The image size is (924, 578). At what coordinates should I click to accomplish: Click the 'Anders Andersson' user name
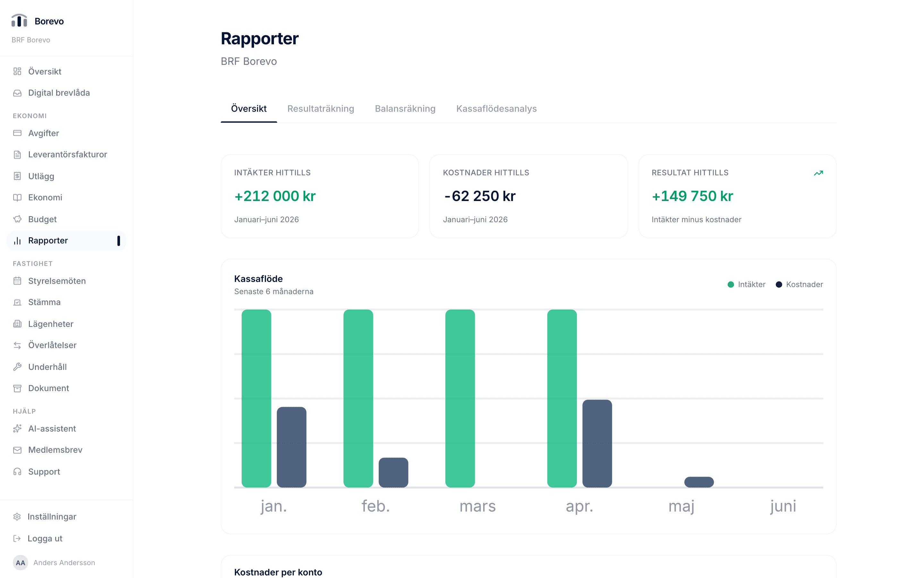tap(64, 563)
